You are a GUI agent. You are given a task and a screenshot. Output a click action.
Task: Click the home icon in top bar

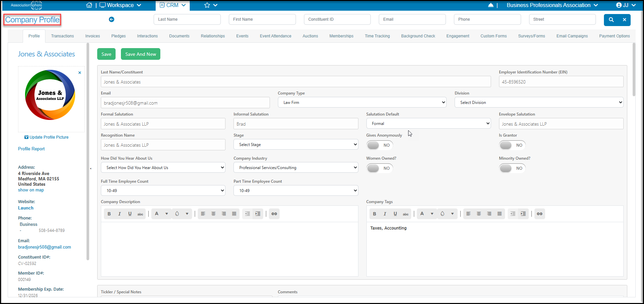pos(89,5)
